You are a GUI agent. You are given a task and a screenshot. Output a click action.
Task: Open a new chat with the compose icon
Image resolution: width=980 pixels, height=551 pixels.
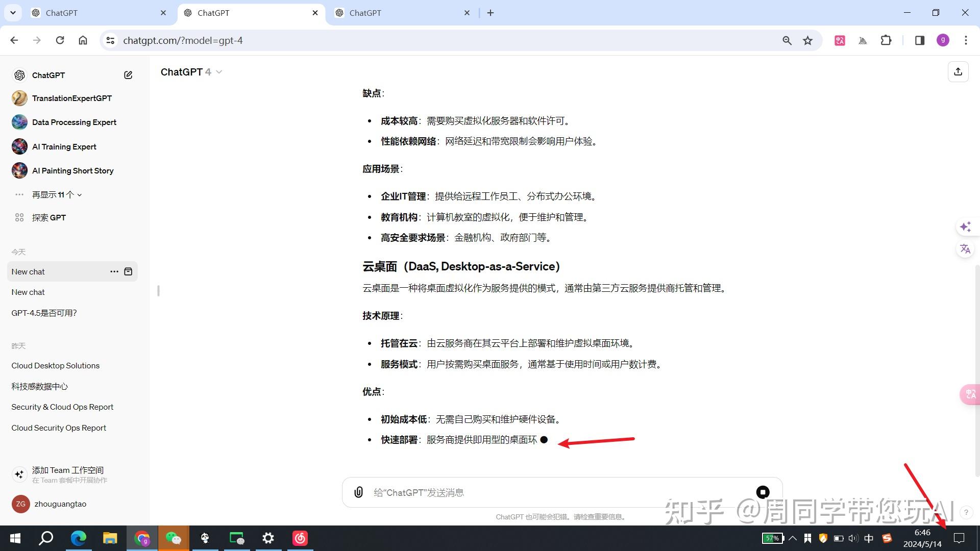point(128,74)
